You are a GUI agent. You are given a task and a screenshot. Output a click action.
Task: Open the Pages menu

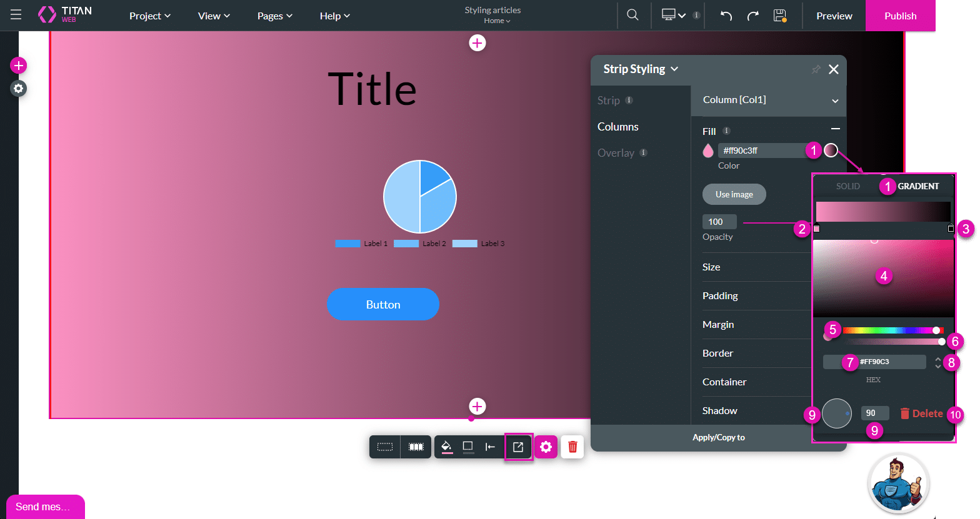(x=274, y=16)
